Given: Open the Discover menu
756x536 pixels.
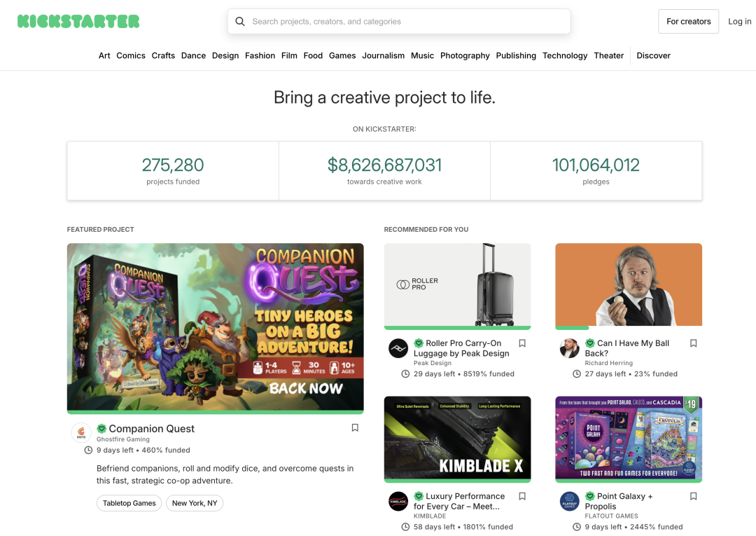Looking at the screenshot, I should point(653,55).
